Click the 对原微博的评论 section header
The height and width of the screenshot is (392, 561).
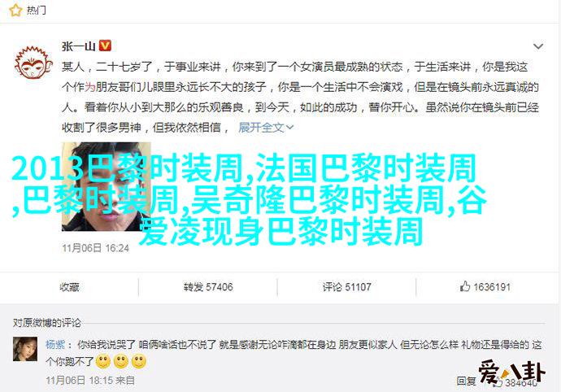point(47,323)
